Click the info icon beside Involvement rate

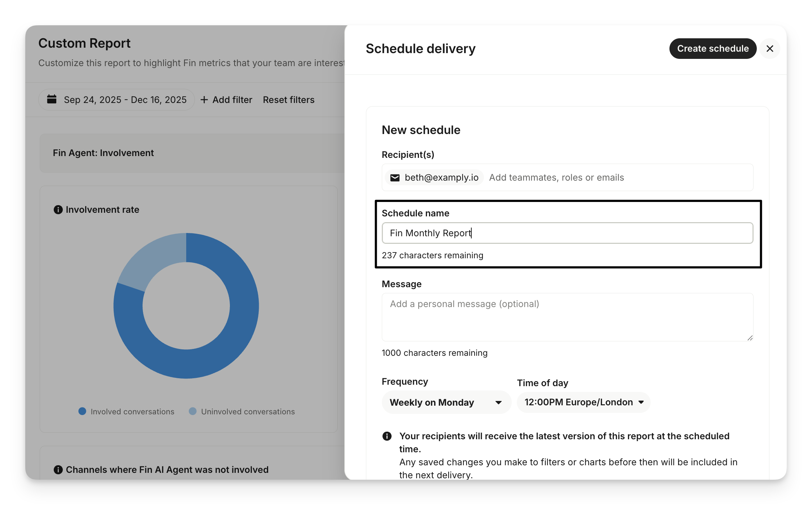click(58, 210)
